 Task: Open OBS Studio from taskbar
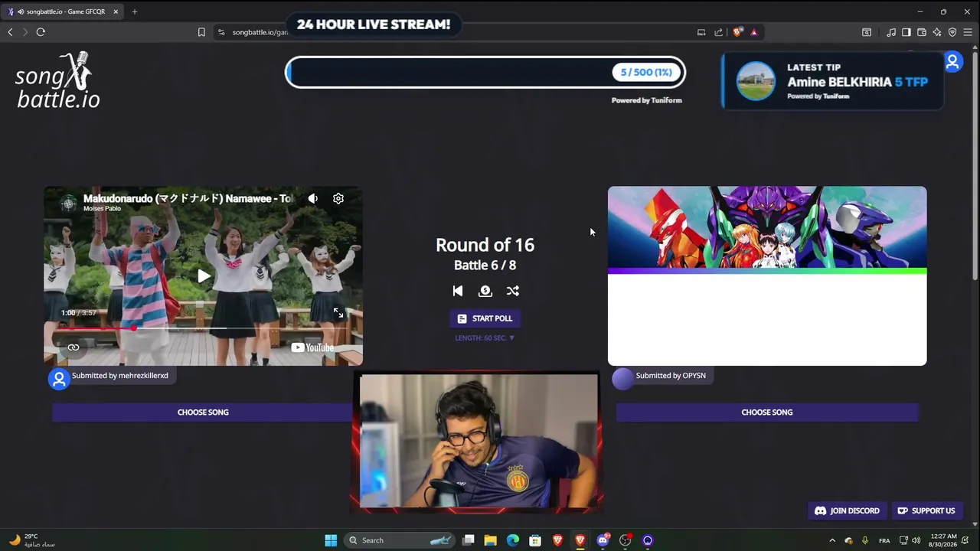pos(625,540)
